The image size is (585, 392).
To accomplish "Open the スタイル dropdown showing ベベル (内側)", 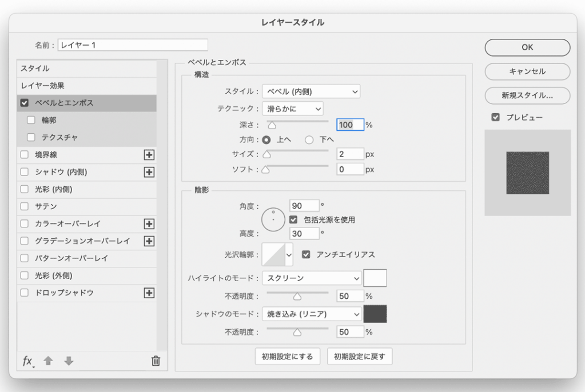I will pos(311,91).
